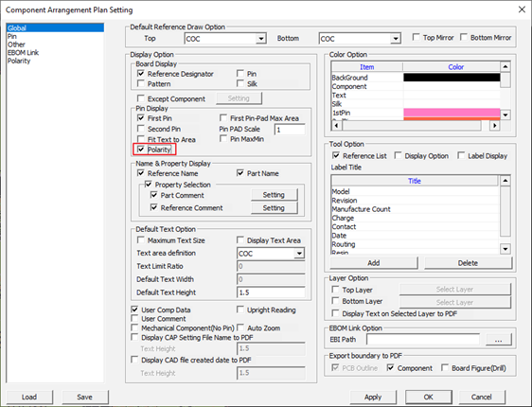The image size is (532, 407).
Task: Click browse button next to EBI Path
Action: (x=498, y=340)
